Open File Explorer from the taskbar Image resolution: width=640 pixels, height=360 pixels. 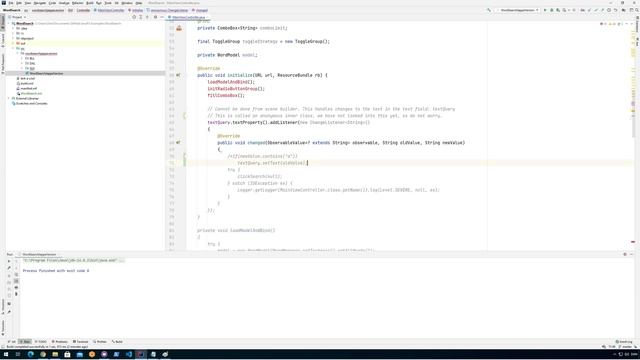click(x=55, y=354)
